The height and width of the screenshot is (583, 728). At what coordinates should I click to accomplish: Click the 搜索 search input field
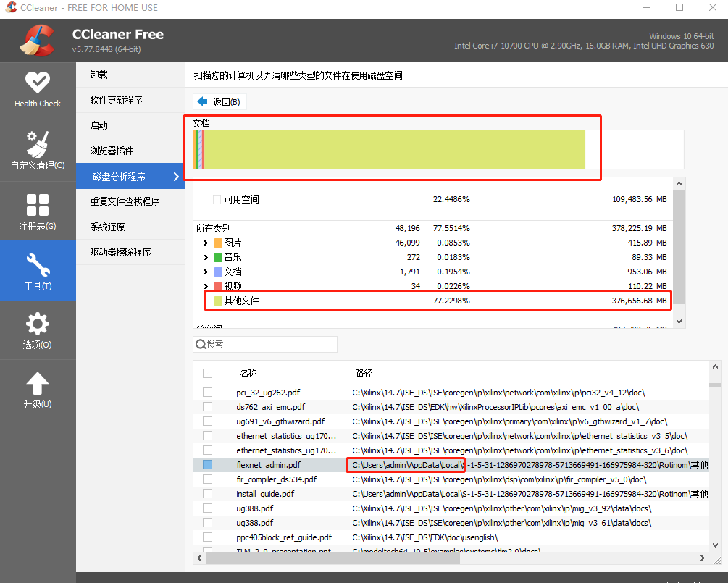pyautogui.click(x=265, y=345)
